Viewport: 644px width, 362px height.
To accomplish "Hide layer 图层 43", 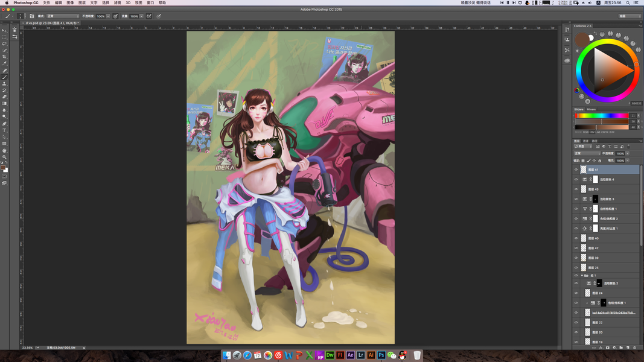I will (x=576, y=189).
